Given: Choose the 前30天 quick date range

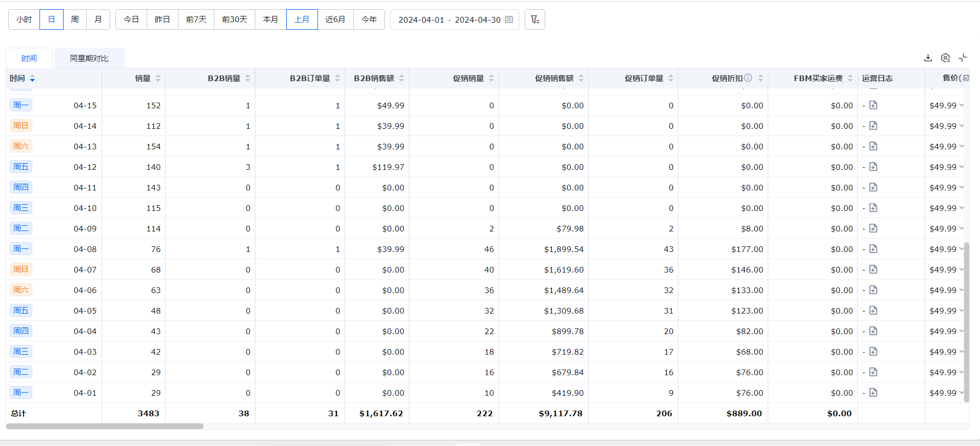Looking at the screenshot, I should pyautogui.click(x=234, y=20).
